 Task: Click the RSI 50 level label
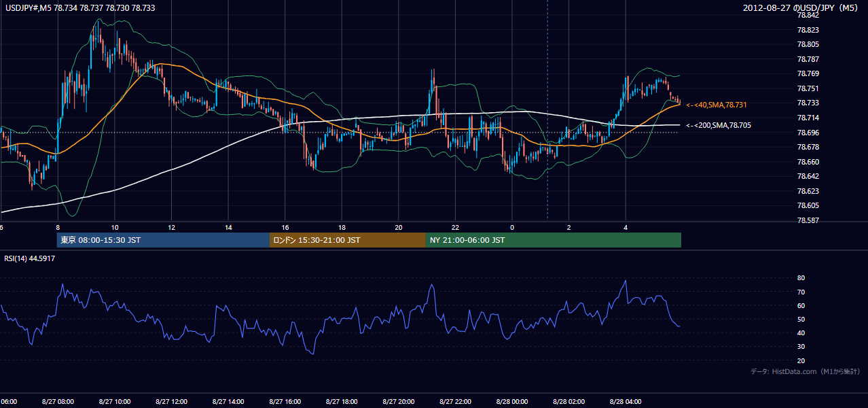coord(801,319)
